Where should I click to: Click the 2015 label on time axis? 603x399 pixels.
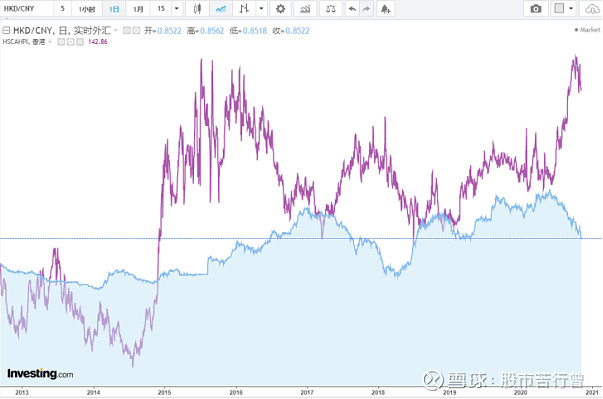(x=165, y=392)
